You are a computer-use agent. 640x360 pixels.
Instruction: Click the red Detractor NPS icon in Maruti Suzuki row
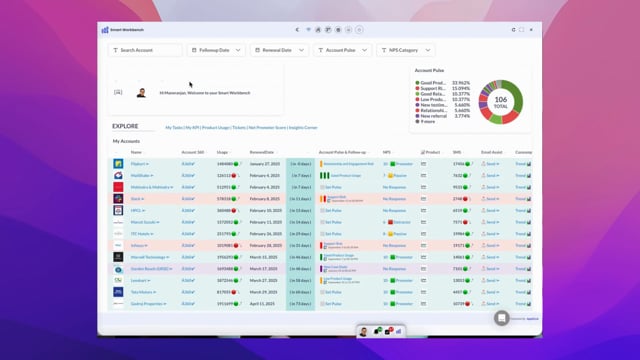[x=390, y=222]
